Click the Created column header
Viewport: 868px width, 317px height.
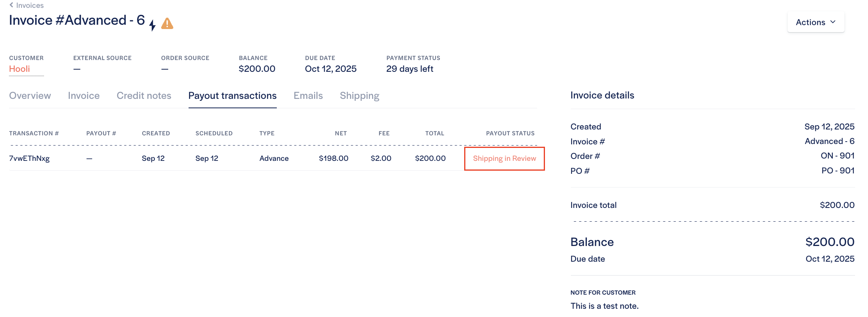click(156, 133)
